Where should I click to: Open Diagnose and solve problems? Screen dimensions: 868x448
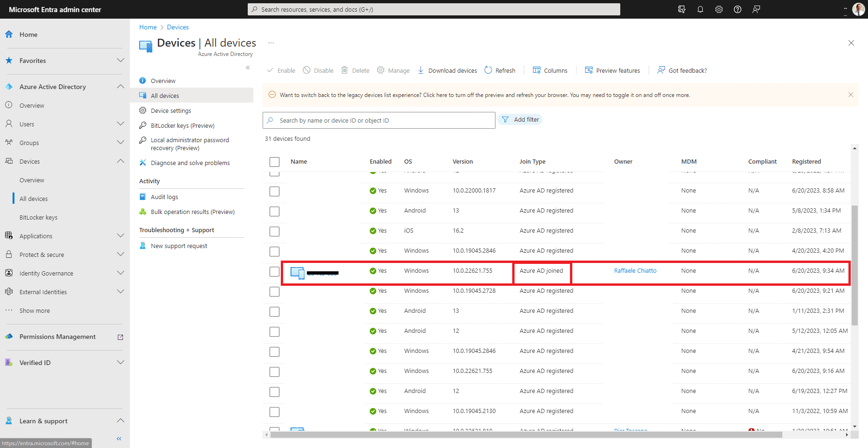(x=191, y=163)
